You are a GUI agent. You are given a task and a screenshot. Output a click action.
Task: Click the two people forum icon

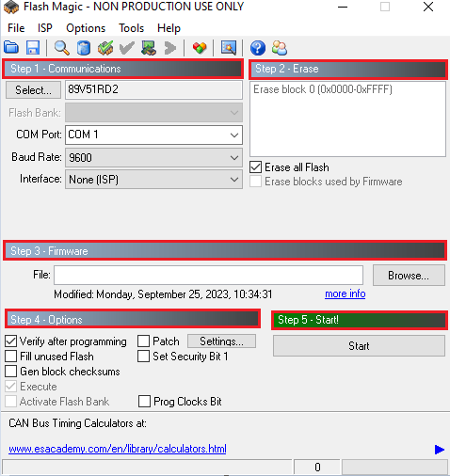[280, 48]
